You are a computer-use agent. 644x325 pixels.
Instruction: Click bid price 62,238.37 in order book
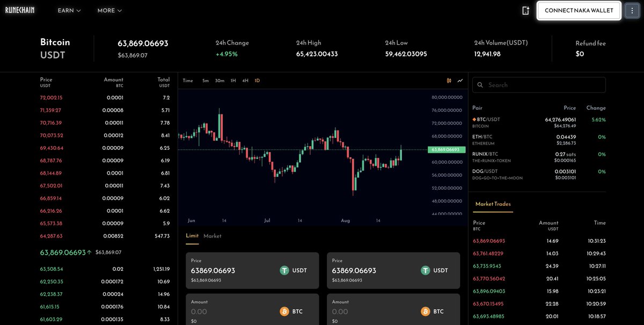click(52, 294)
